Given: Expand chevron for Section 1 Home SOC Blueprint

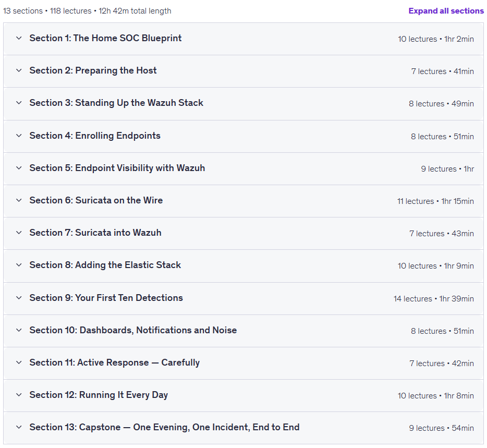Looking at the screenshot, I should [19, 38].
